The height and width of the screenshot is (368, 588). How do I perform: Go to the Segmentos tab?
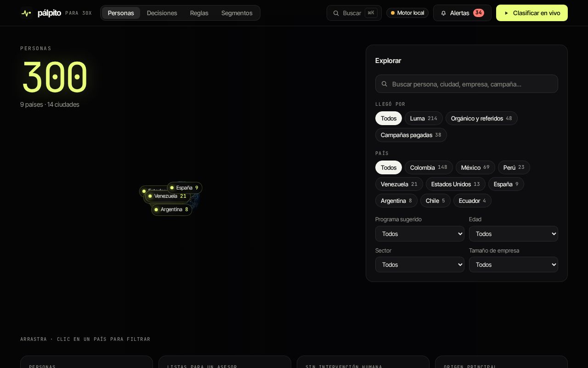click(237, 13)
